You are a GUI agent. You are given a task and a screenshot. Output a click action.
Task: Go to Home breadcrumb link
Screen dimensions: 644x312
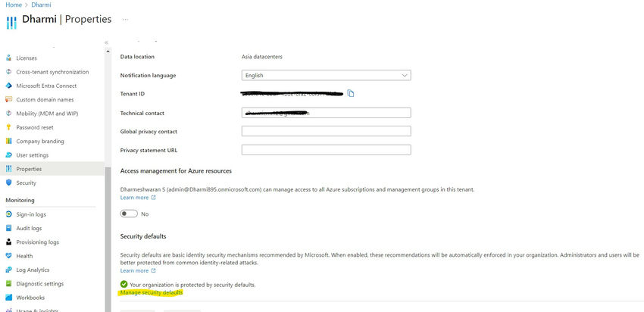[x=14, y=5]
